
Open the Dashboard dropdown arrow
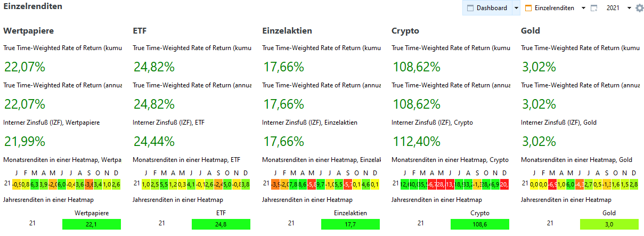(516, 8)
